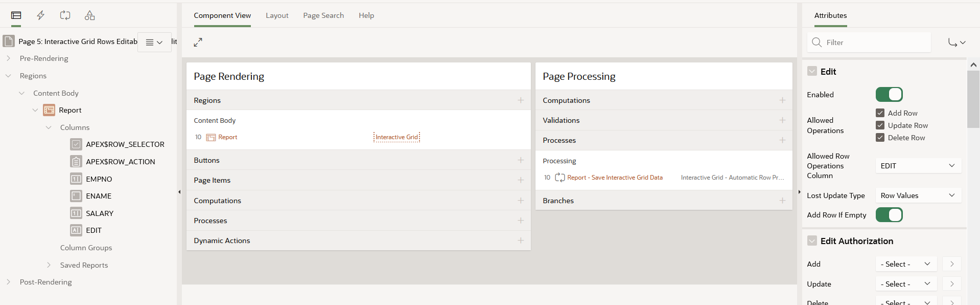Click the Filter attributes search field
980x305 pixels.
point(869,42)
